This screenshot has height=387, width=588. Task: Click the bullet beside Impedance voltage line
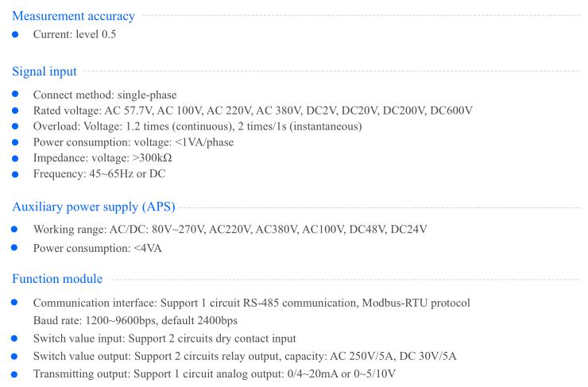(15, 158)
